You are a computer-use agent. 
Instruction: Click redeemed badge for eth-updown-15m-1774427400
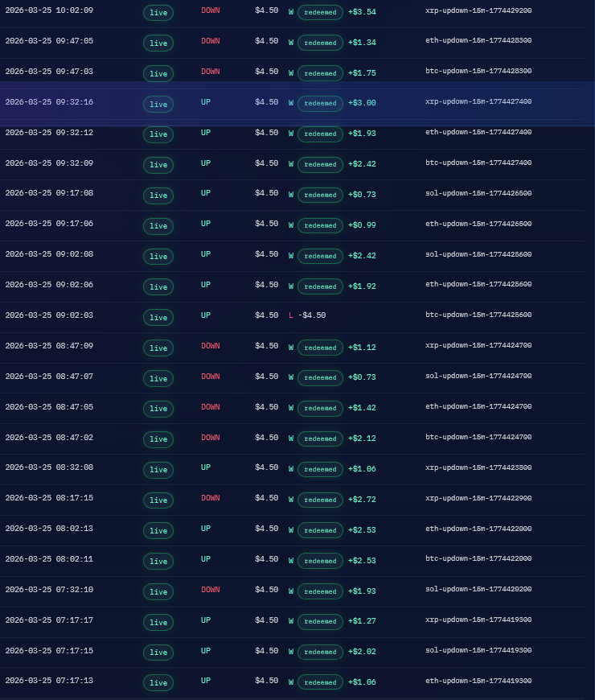(320, 134)
